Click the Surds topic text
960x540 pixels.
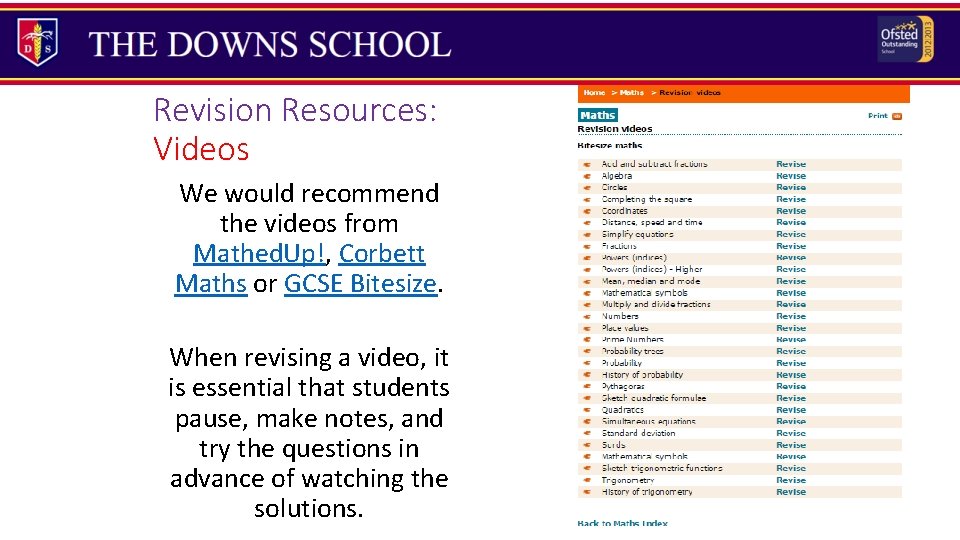613,445
